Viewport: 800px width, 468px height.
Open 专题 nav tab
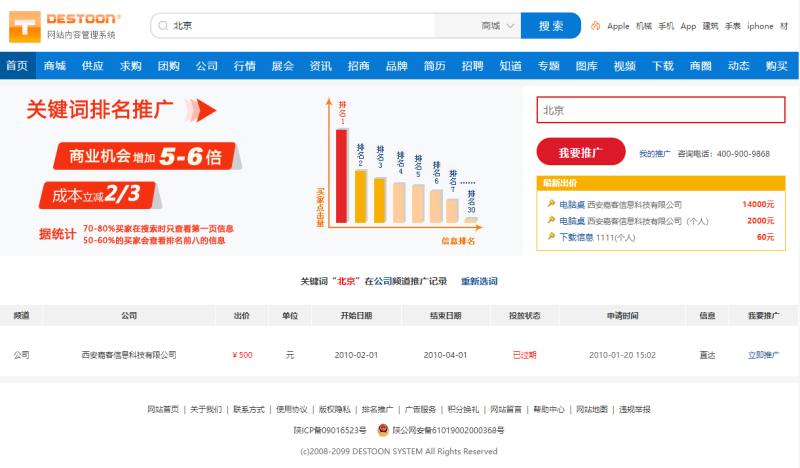coord(548,65)
